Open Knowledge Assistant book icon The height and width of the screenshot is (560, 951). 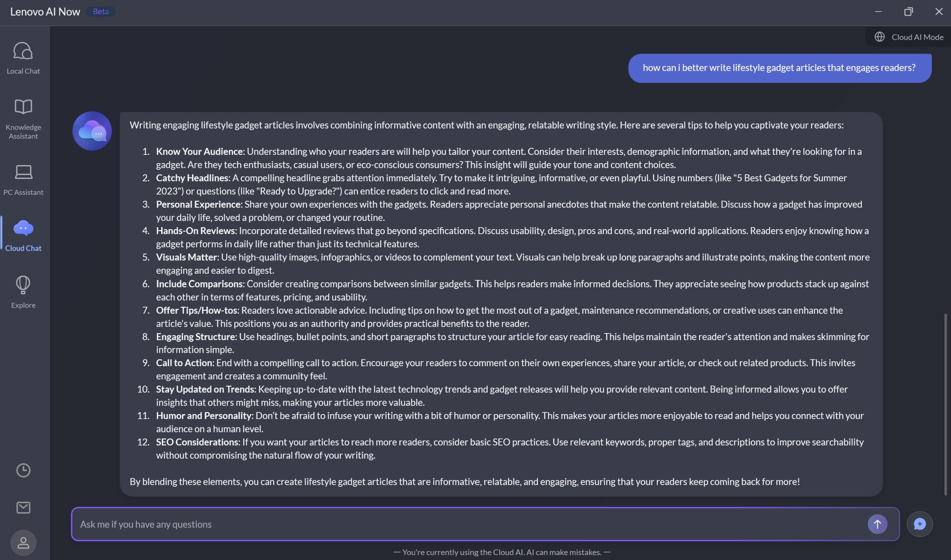coord(23,107)
